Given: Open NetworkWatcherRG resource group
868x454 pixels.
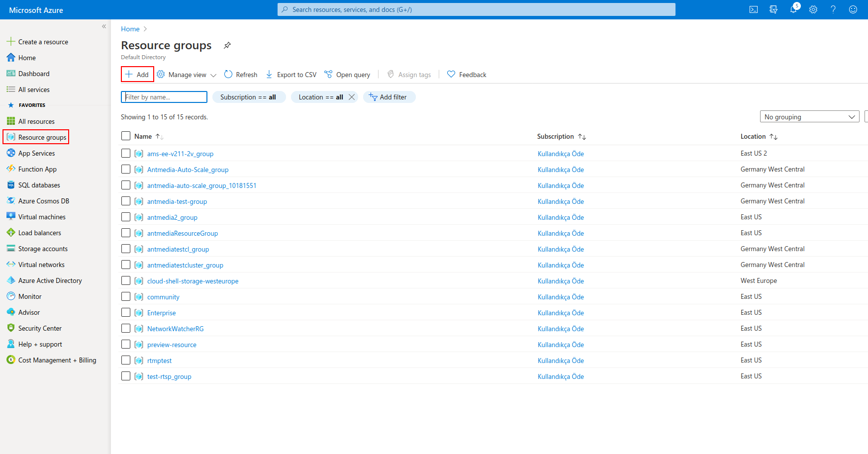Looking at the screenshot, I should pos(175,329).
